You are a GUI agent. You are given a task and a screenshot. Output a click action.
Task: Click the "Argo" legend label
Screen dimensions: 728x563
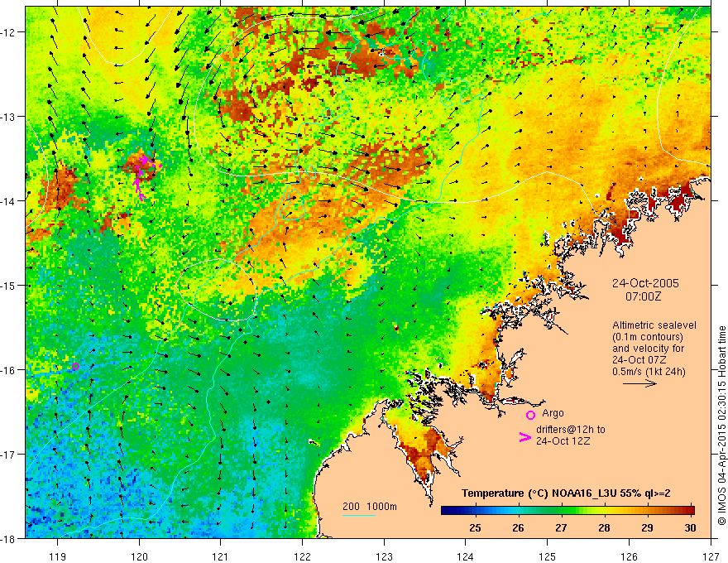pos(553,413)
